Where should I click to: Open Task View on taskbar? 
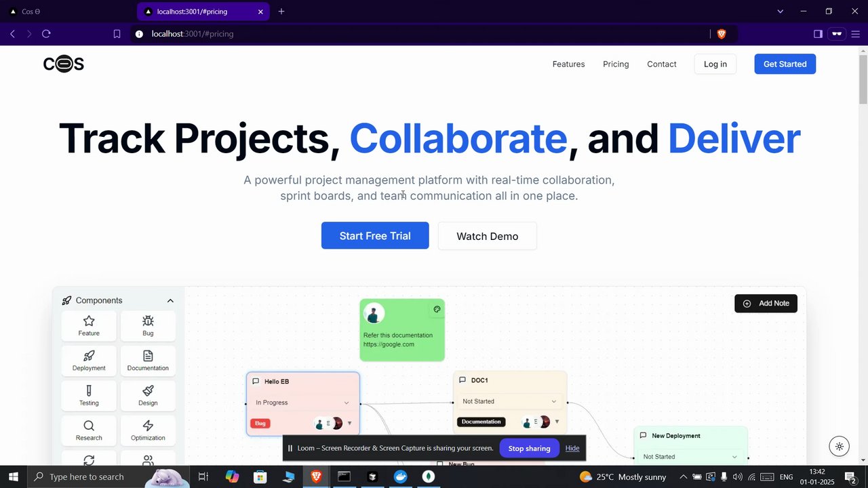[203, 476]
